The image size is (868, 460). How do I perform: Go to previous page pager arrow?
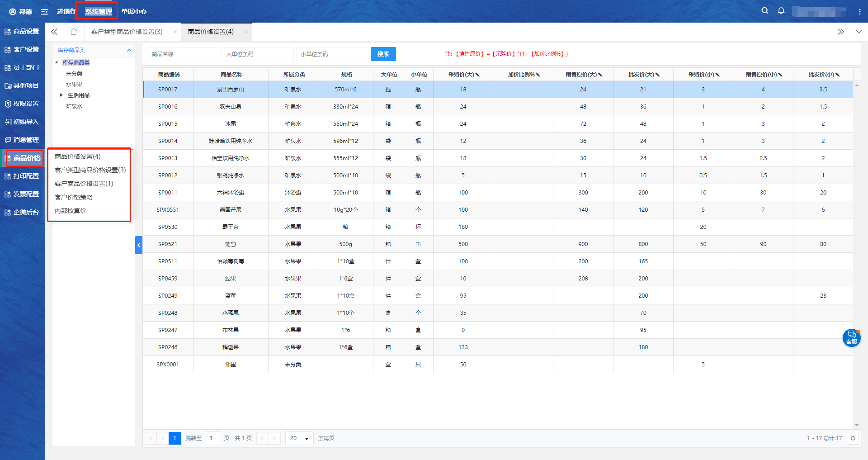tap(163, 438)
